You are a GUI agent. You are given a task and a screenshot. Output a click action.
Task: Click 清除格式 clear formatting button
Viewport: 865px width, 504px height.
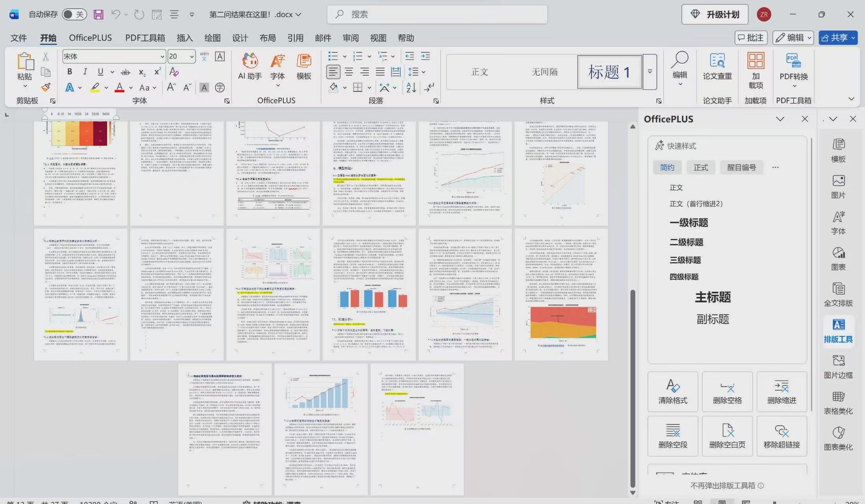tap(673, 392)
